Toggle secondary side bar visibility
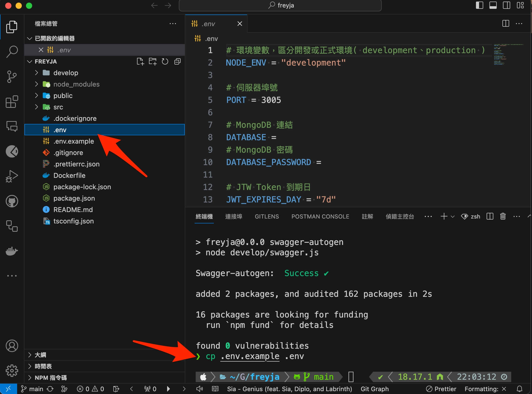The image size is (532, 394). point(506,5)
